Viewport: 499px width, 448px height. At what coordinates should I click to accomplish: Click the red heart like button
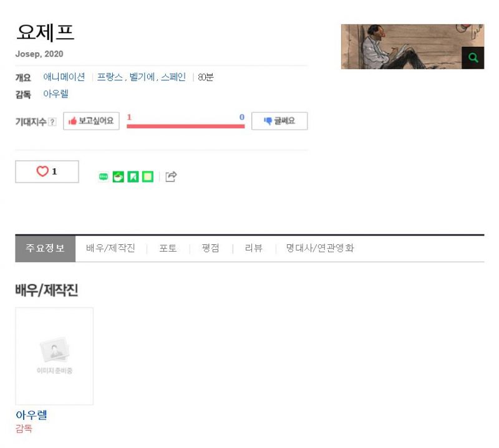(47, 172)
